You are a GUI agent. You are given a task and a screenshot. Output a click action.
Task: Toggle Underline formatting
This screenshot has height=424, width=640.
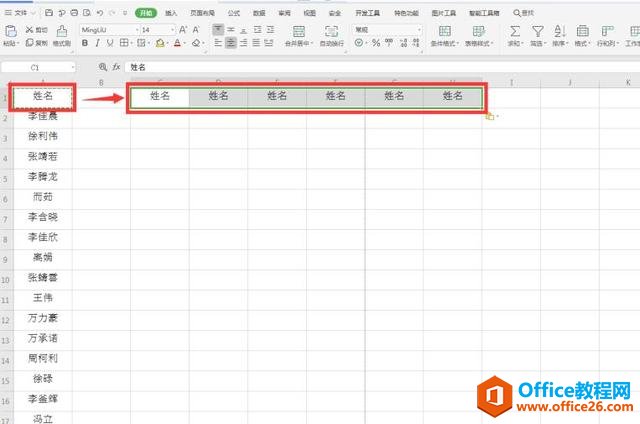pyautogui.click(x=110, y=44)
